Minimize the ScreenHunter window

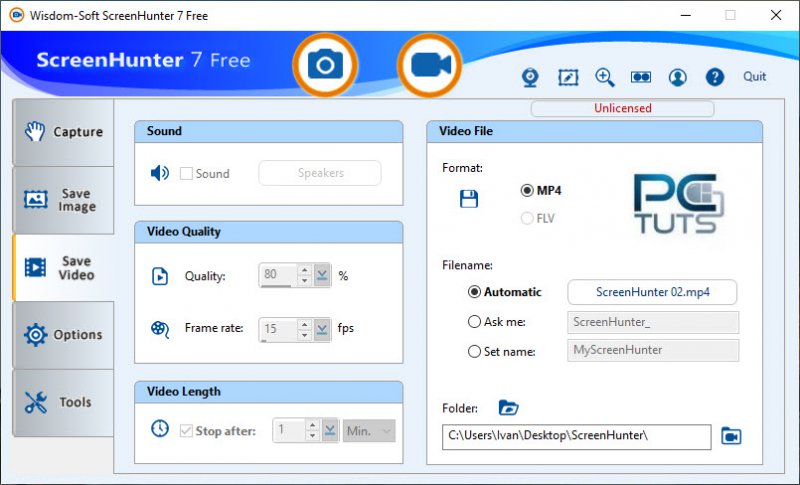685,15
